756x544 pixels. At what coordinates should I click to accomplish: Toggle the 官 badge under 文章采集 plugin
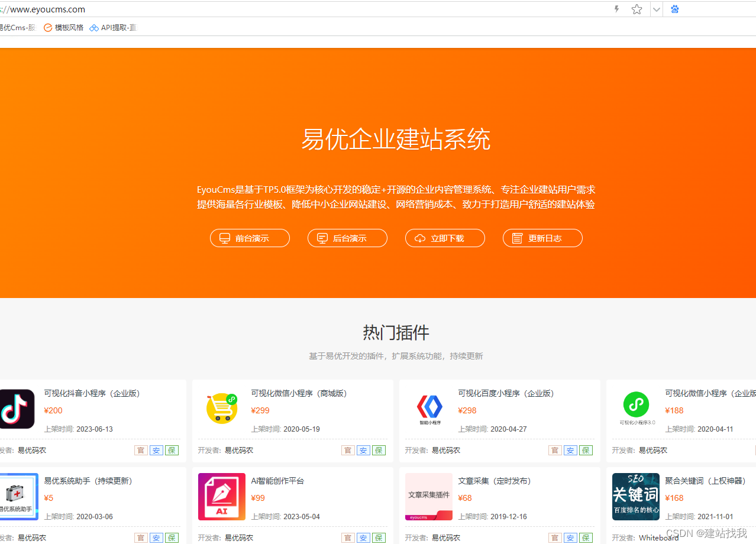click(x=554, y=537)
